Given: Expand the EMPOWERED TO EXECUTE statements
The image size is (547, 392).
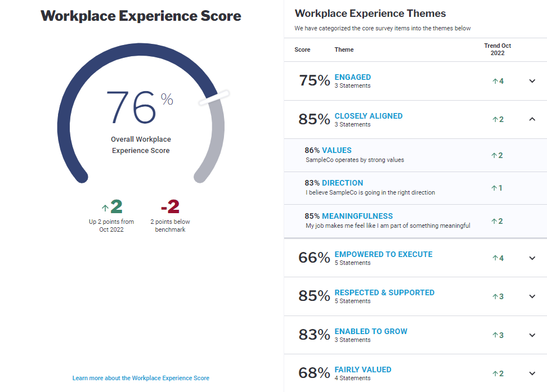Looking at the screenshot, I should pyautogui.click(x=532, y=258).
